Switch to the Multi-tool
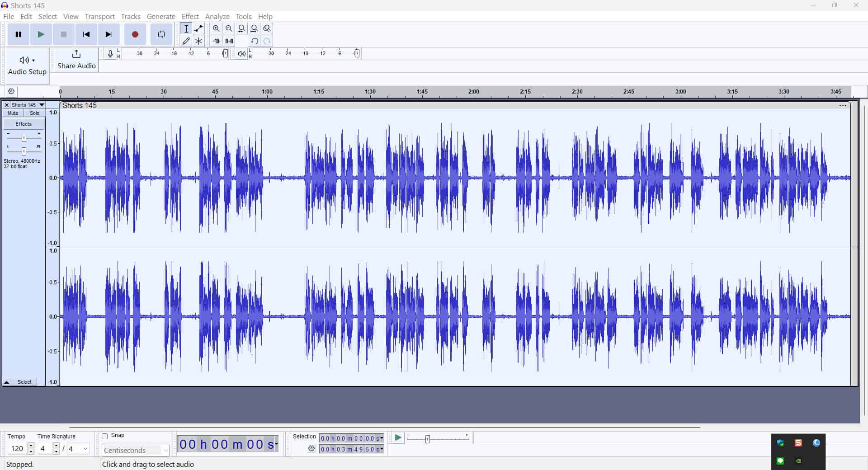This screenshot has height=470, width=868. [x=198, y=41]
